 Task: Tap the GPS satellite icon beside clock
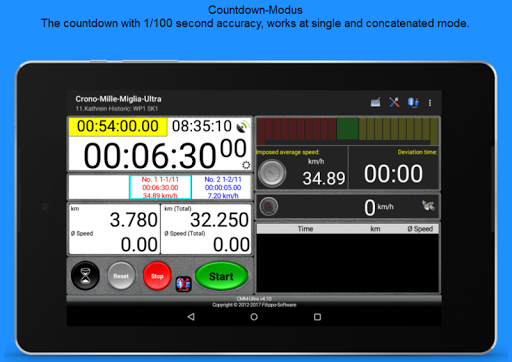pyautogui.click(x=242, y=127)
